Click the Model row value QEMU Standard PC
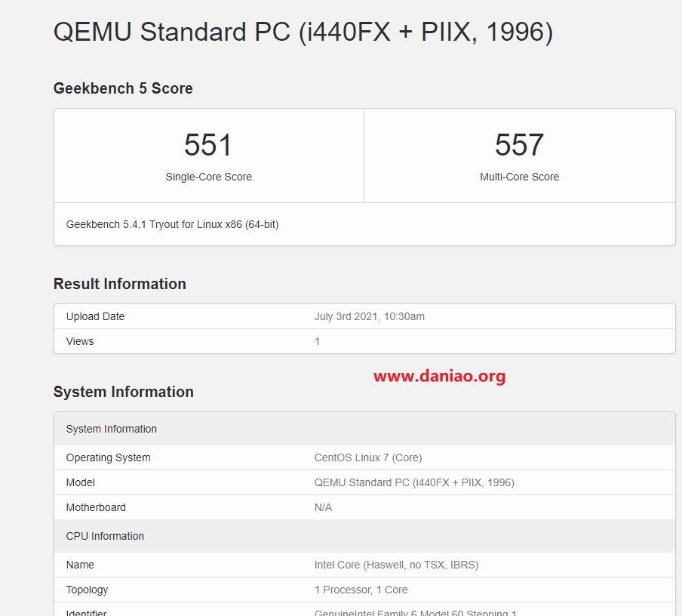 coord(414,482)
